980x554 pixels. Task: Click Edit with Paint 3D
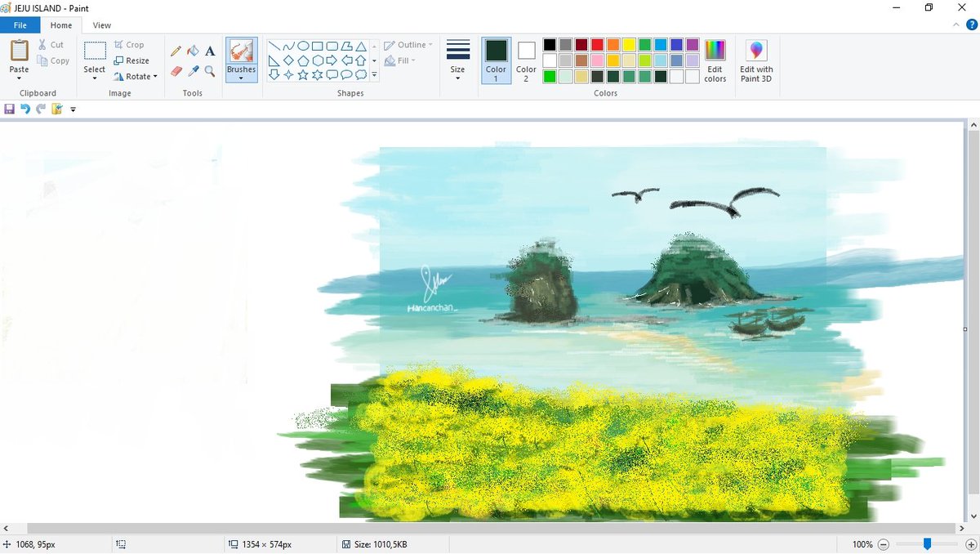756,60
